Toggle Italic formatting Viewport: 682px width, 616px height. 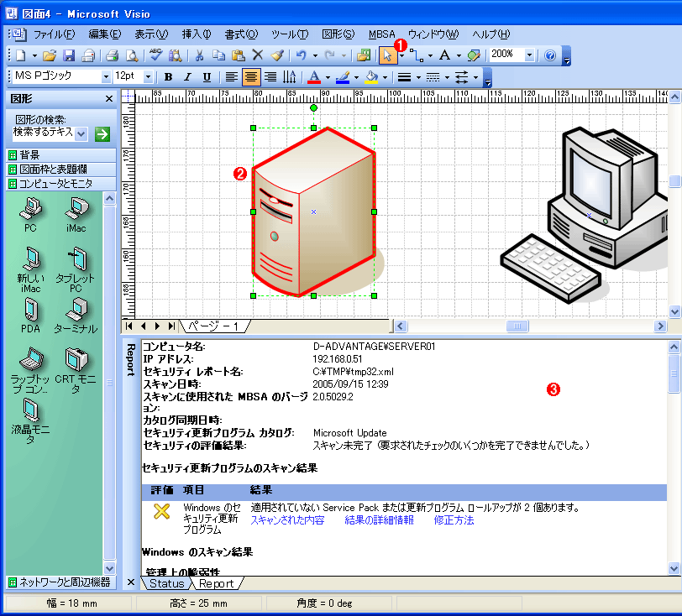[187, 77]
